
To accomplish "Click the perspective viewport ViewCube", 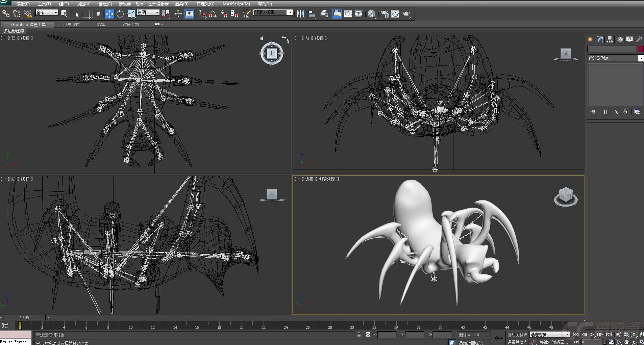I will pos(566,196).
